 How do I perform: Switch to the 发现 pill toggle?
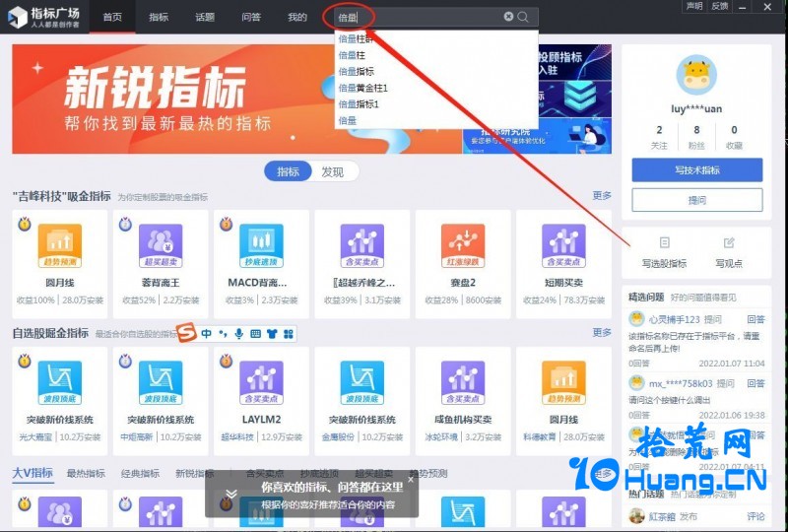point(333,172)
